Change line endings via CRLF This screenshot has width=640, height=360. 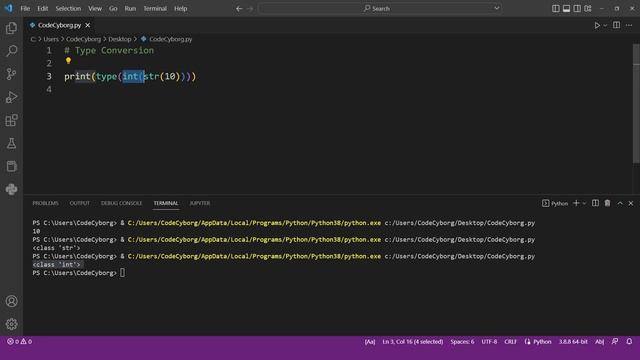coord(510,342)
